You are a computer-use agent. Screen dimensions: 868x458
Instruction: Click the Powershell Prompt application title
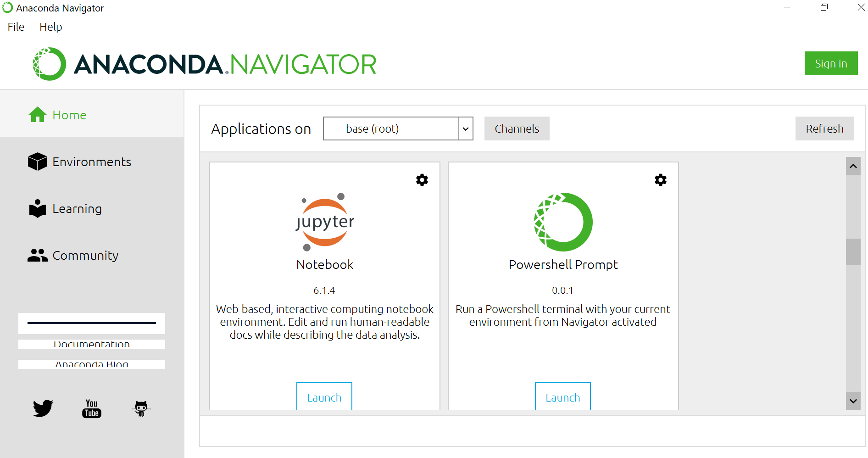[563, 265]
